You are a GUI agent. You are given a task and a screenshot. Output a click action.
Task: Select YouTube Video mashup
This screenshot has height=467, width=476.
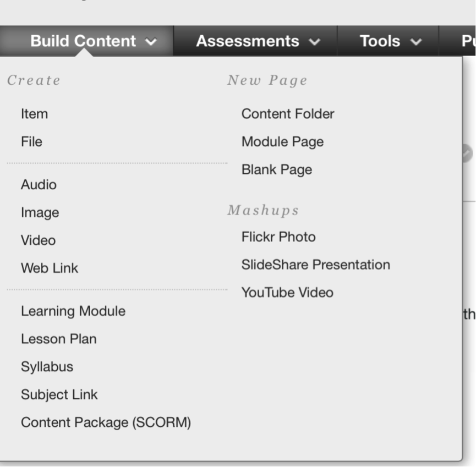287,293
